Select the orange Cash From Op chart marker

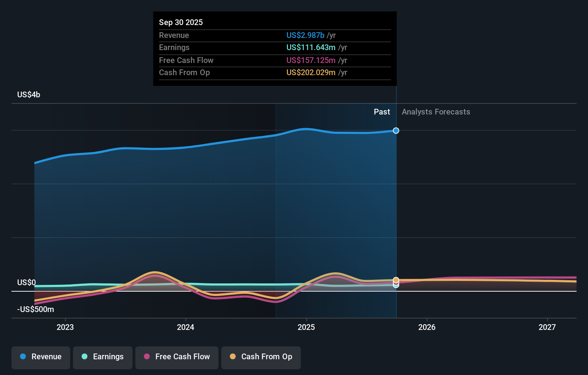point(396,279)
